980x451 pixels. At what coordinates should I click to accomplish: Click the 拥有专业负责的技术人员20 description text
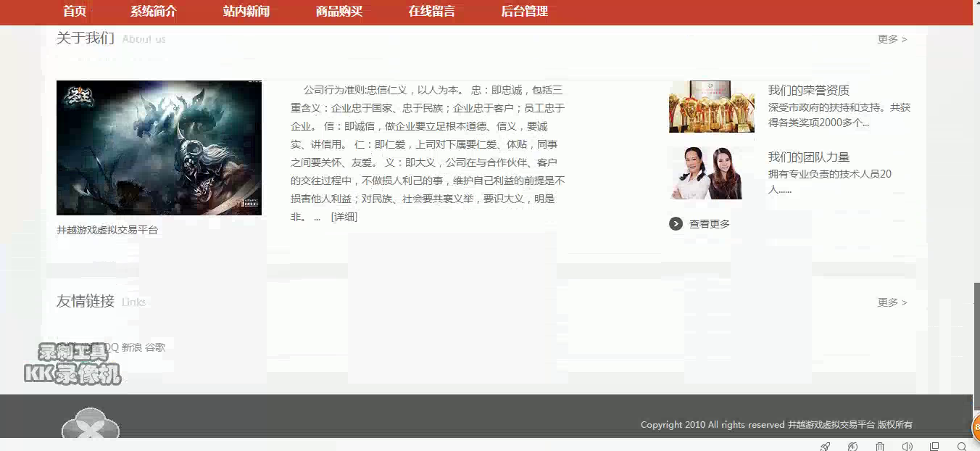pyautogui.click(x=830, y=182)
